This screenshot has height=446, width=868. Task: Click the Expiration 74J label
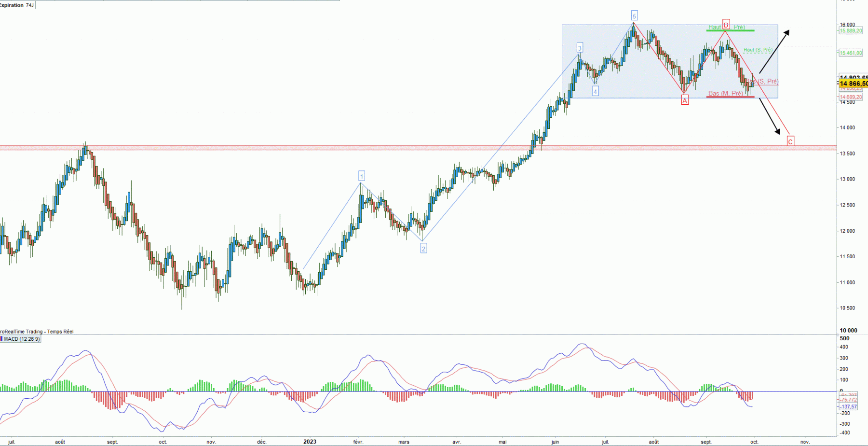(x=17, y=5)
